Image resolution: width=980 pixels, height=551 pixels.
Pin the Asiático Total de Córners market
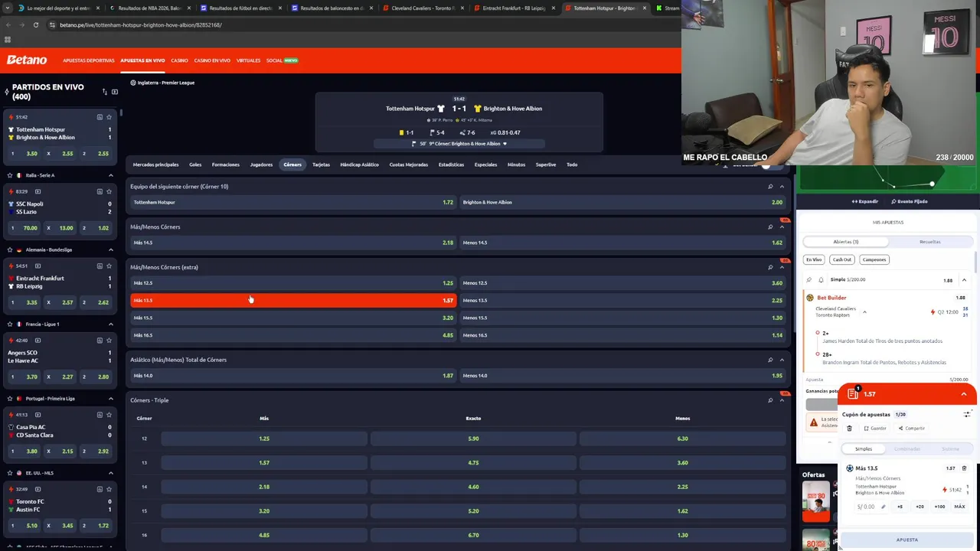coord(770,360)
